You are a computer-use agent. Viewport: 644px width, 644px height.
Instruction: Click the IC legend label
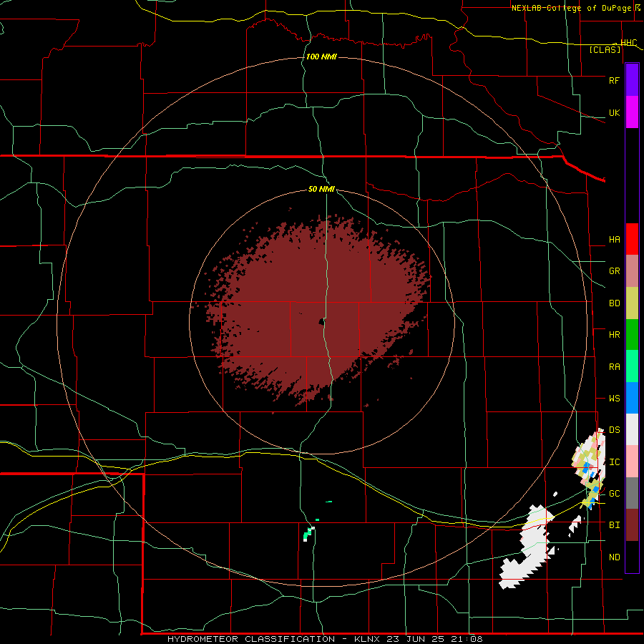[614, 462]
